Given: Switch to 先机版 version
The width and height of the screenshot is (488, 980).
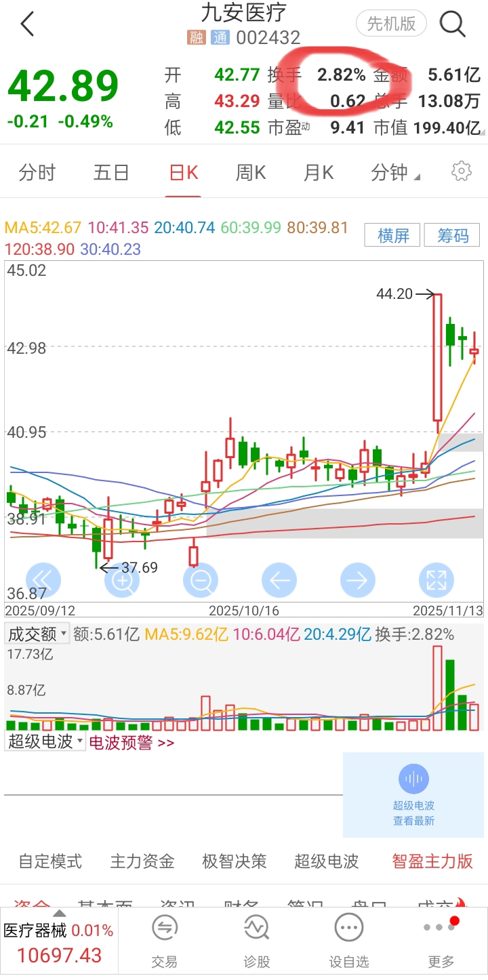Looking at the screenshot, I should pyautogui.click(x=391, y=24).
